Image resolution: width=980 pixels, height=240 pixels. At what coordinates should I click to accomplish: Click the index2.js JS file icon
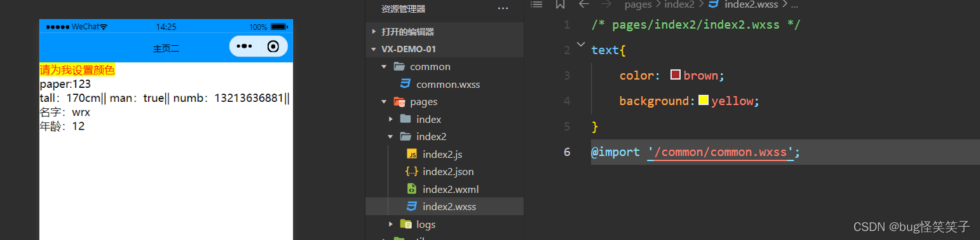click(412, 154)
